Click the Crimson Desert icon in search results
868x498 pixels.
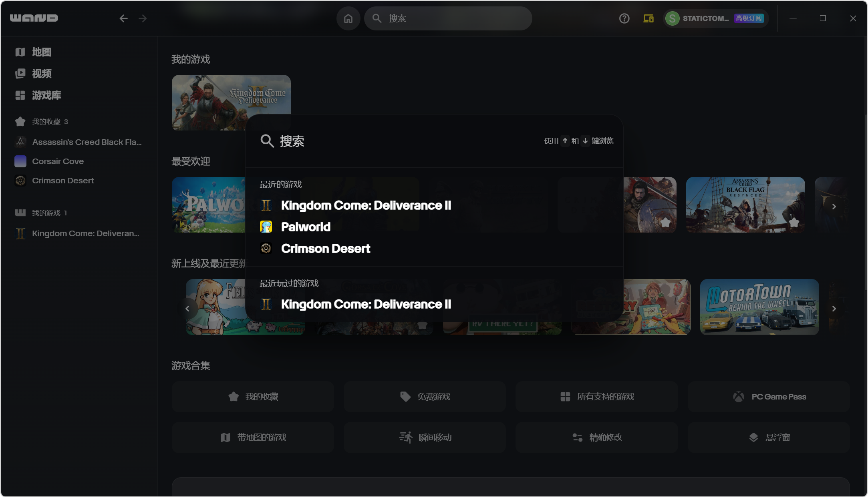[266, 249]
